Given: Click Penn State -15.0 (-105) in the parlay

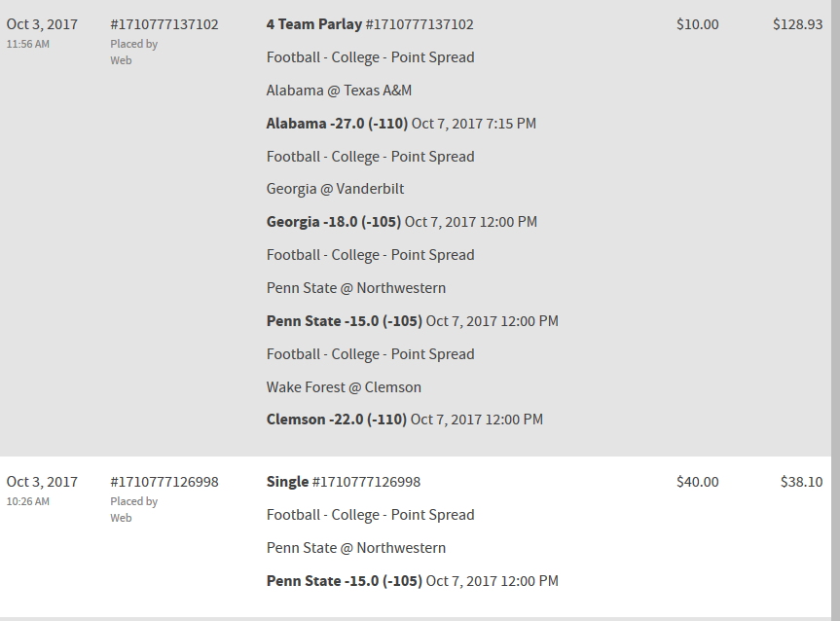Looking at the screenshot, I should [x=345, y=321].
